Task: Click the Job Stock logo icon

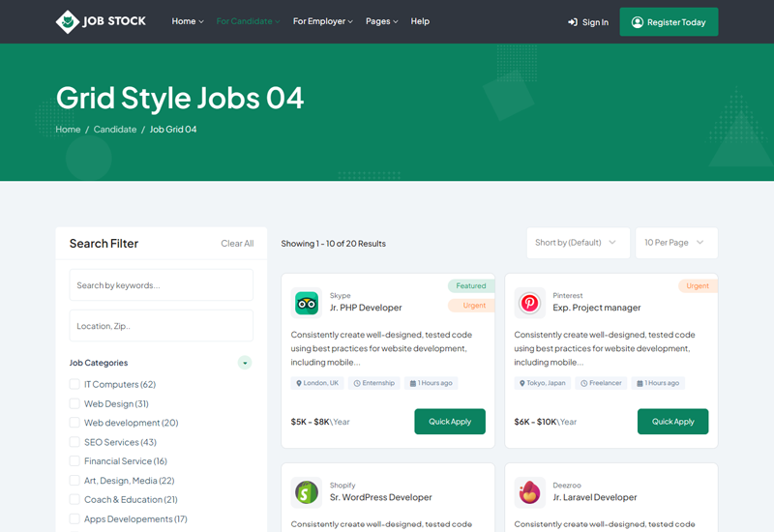Action: point(68,21)
